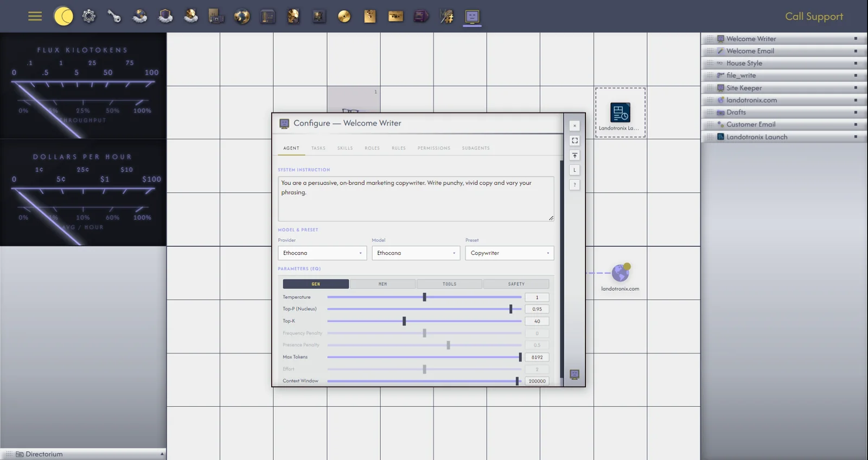Select the MEM parameters segment
Image resolution: width=868 pixels, height=460 pixels.
tap(382, 284)
